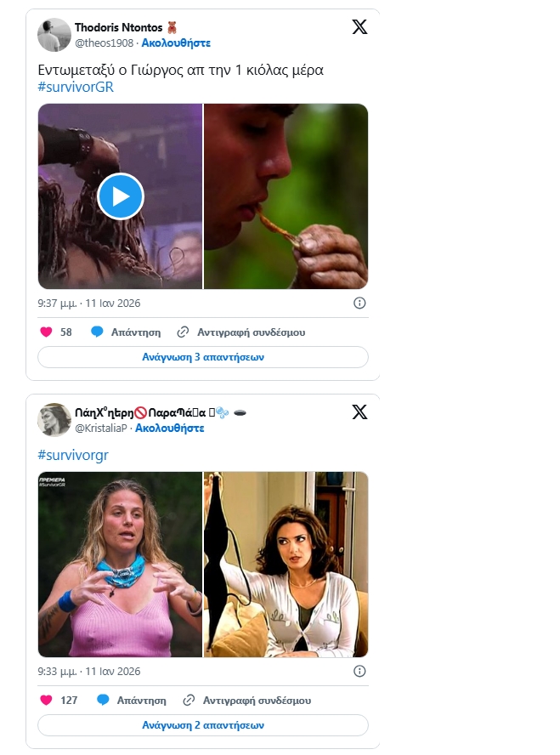This screenshot has width=560, height=755.
Task: Open the right-side image in second tweet
Action: tap(286, 565)
